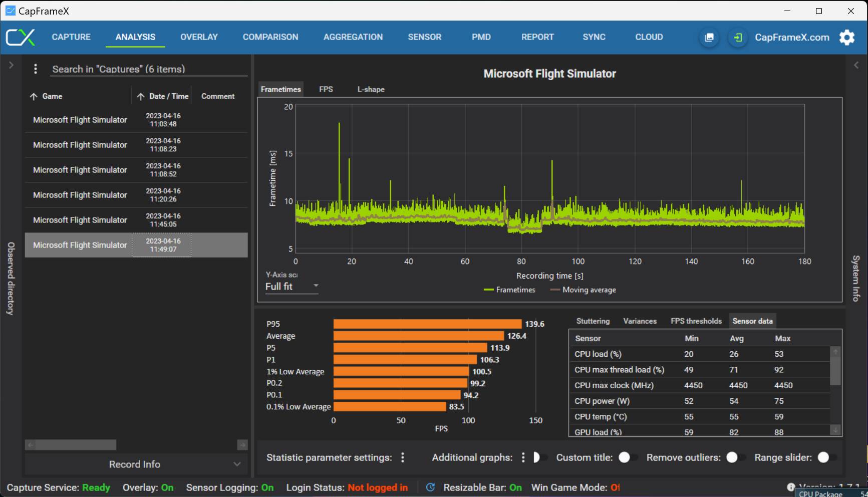Click the Login Status Not logged in text
Viewport: 868px width, 497px height.
(x=347, y=487)
